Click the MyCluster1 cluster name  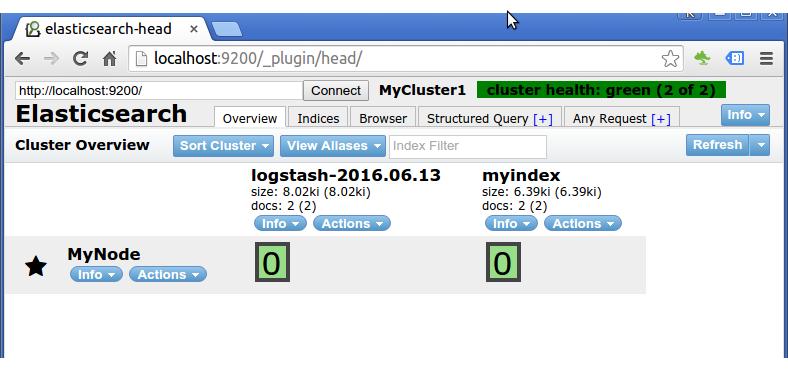pyautogui.click(x=422, y=90)
